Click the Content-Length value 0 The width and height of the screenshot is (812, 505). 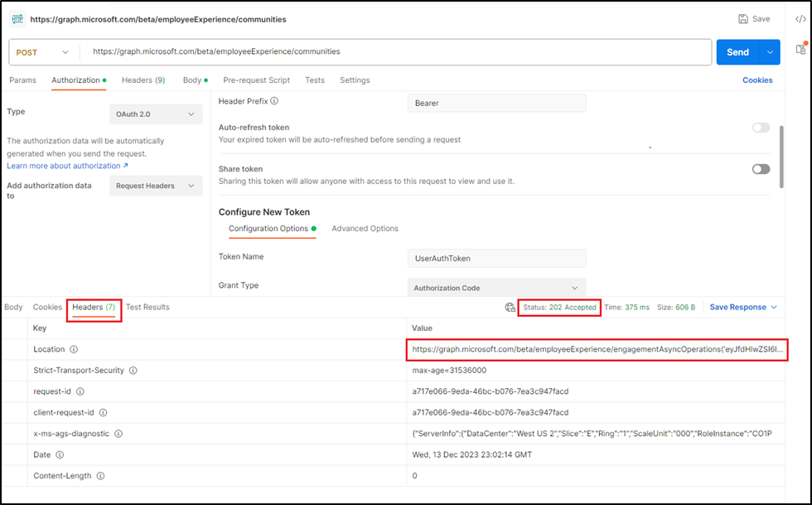click(x=414, y=476)
